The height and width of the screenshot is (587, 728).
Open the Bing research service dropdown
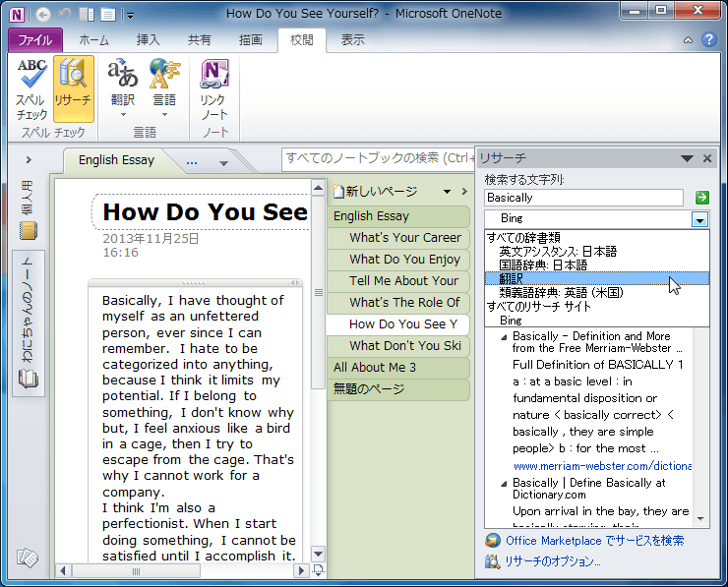point(699,219)
